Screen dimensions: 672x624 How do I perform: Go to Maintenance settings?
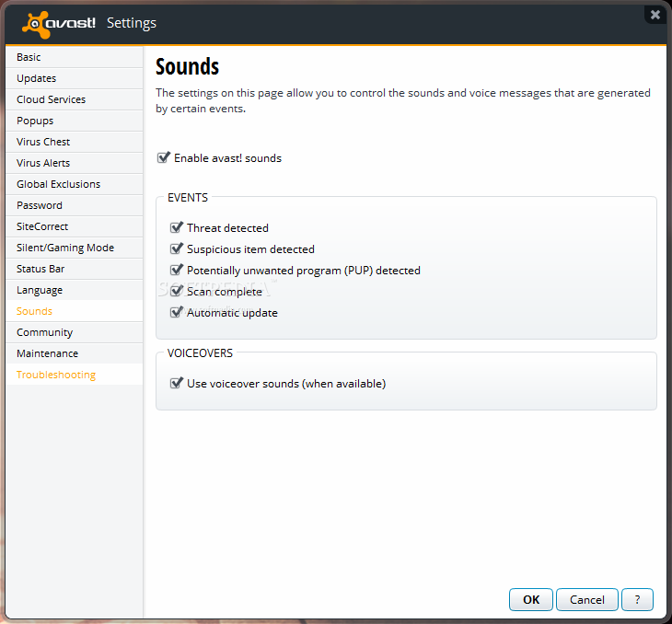(x=75, y=353)
